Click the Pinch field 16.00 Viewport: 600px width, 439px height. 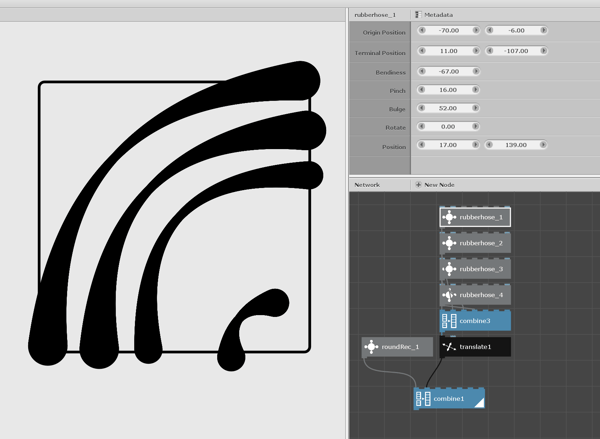coord(448,90)
